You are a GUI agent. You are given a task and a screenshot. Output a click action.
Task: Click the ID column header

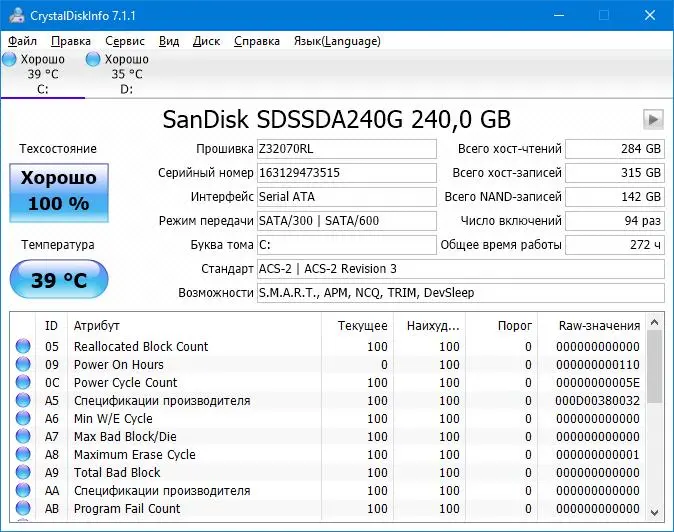click(x=51, y=326)
